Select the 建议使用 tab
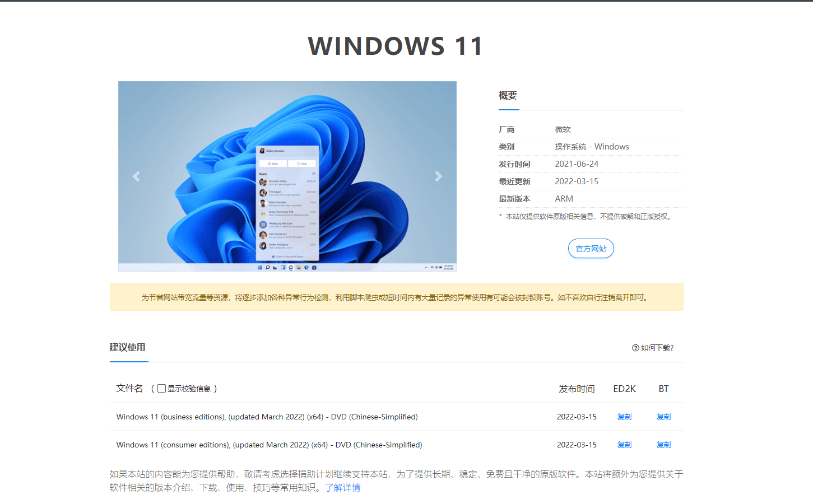The image size is (813, 504). pos(128,347)
